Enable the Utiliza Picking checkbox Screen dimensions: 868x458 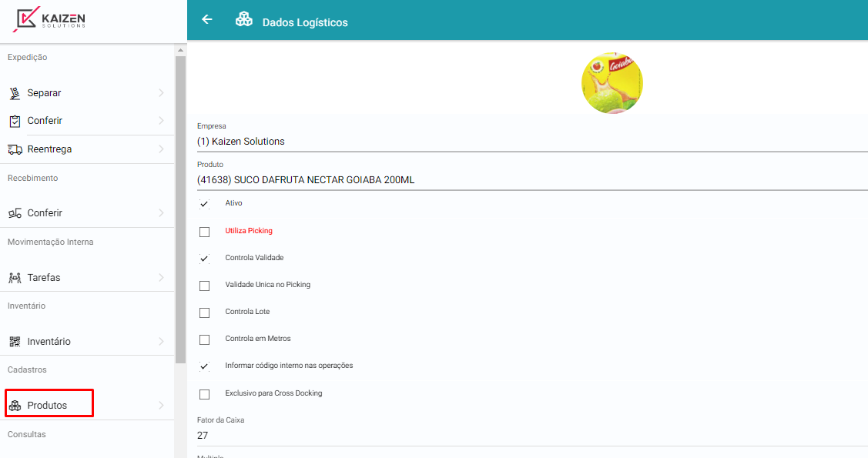tap(204, 232)
